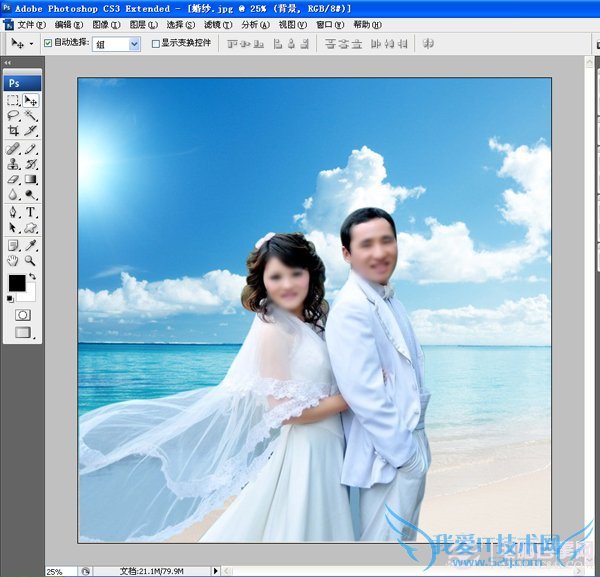
Task: Select the Rectangular Marquee tool
Action: pos(13,100)
